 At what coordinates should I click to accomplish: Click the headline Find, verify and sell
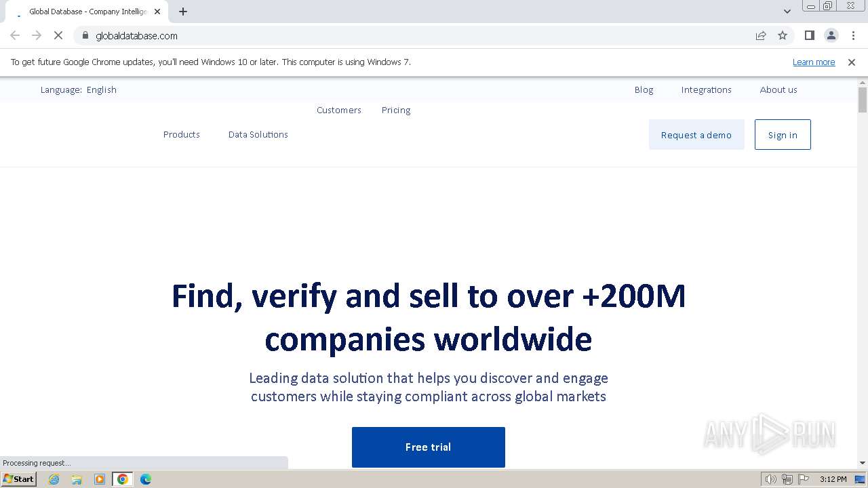[x=429, y=317]
